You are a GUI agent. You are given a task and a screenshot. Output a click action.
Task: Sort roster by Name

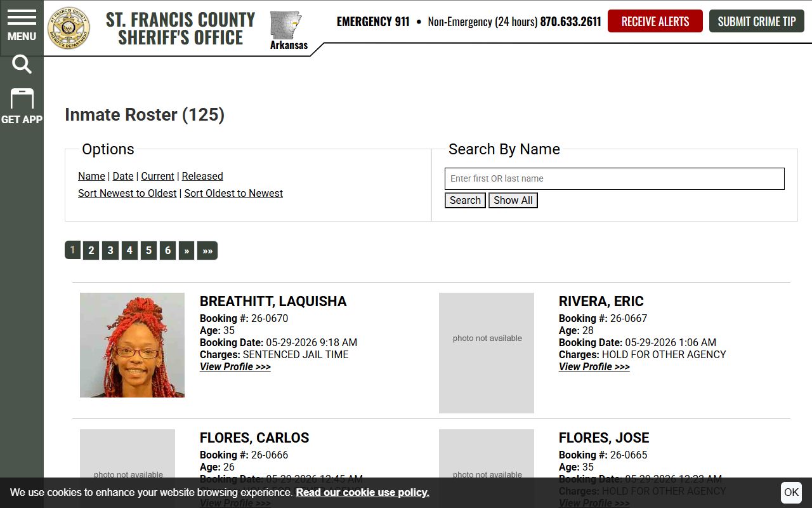91,176
